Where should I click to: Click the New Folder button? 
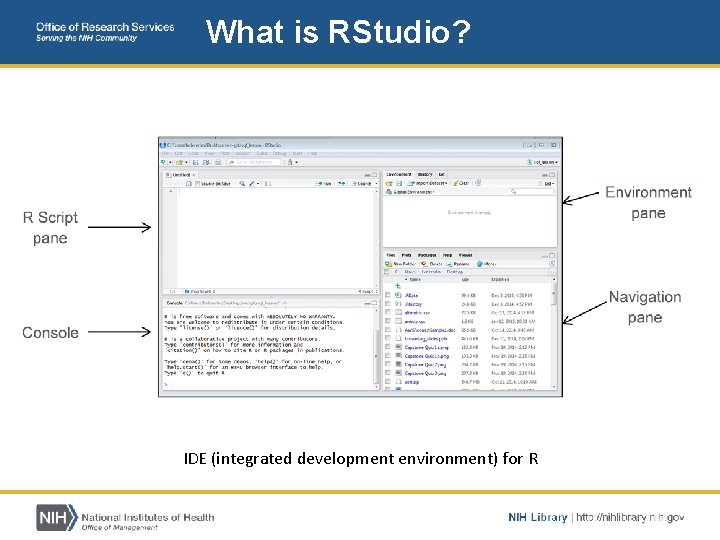(x=400, y=264)
